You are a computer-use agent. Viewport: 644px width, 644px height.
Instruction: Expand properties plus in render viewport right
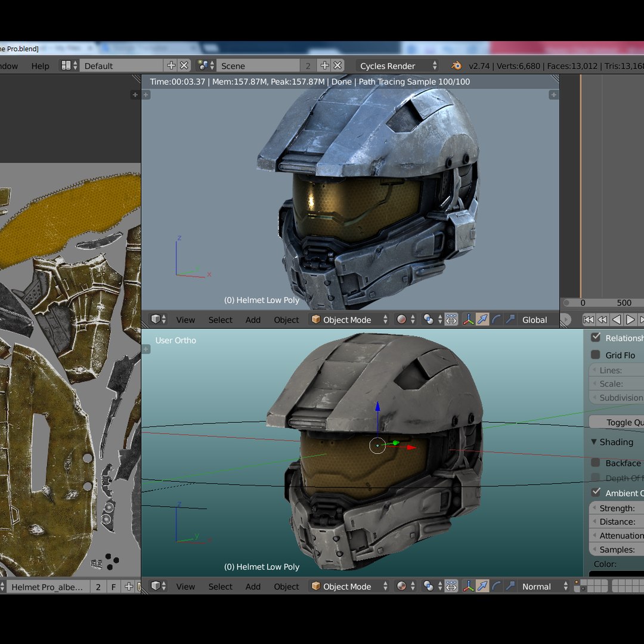click(553, 95)
